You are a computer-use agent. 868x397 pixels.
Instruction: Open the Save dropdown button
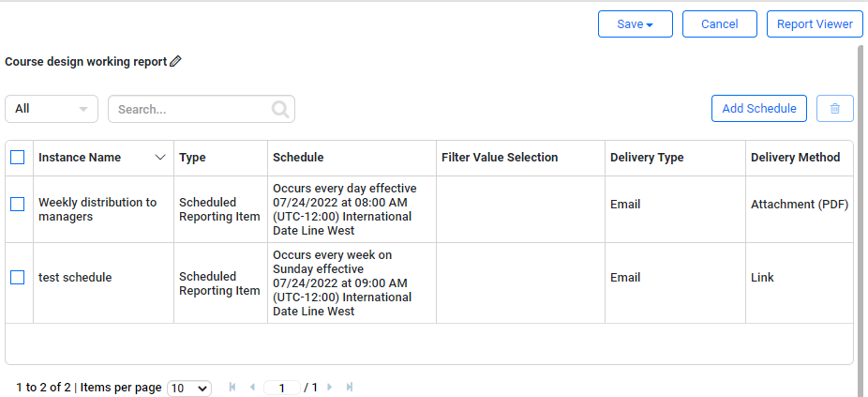click(x=636, y=24)
